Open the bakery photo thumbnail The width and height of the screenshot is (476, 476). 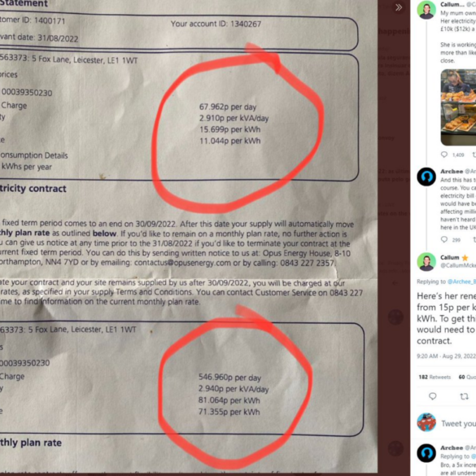coord(458,107)
